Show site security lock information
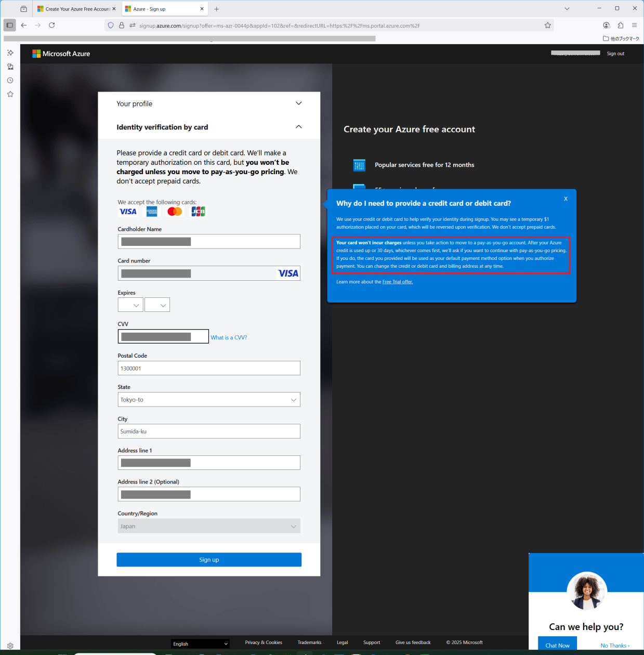The image size is (644, 655). point(122,25)
